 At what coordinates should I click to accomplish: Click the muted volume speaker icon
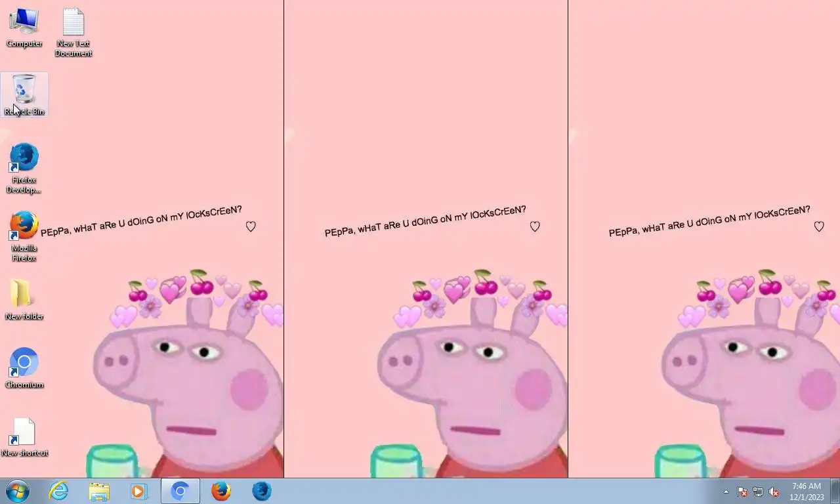click(x=774, y=492)
